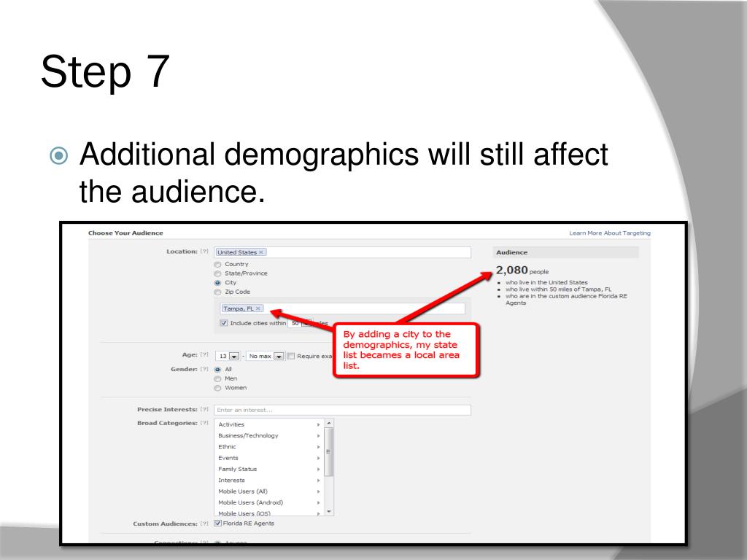
Task: Select Women gender radio option
Action: point(217,388)
